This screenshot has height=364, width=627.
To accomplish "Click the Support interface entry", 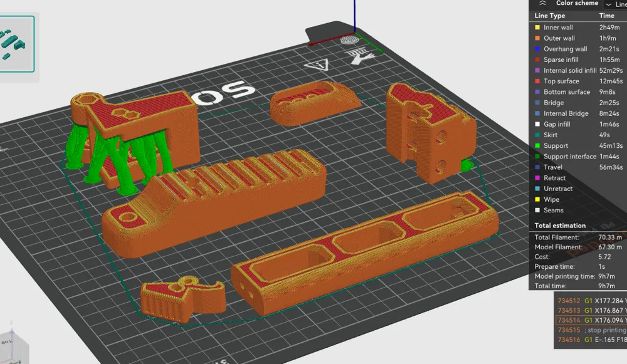I will click(572, 157).
